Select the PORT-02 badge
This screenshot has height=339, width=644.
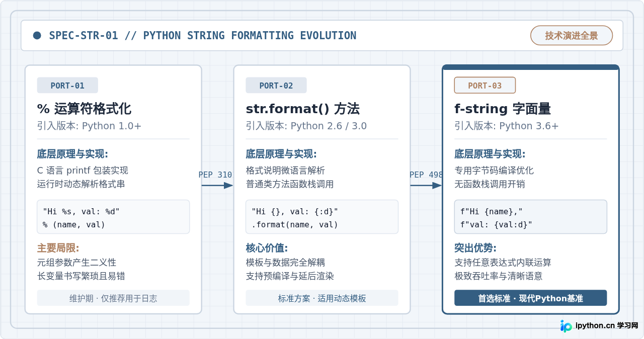coord(276,86)
